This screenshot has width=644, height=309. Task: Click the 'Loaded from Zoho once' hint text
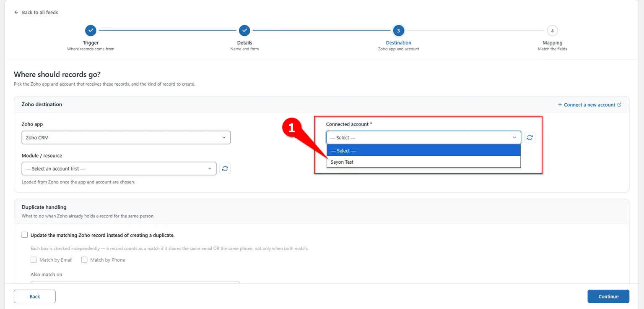coord(78,182)
